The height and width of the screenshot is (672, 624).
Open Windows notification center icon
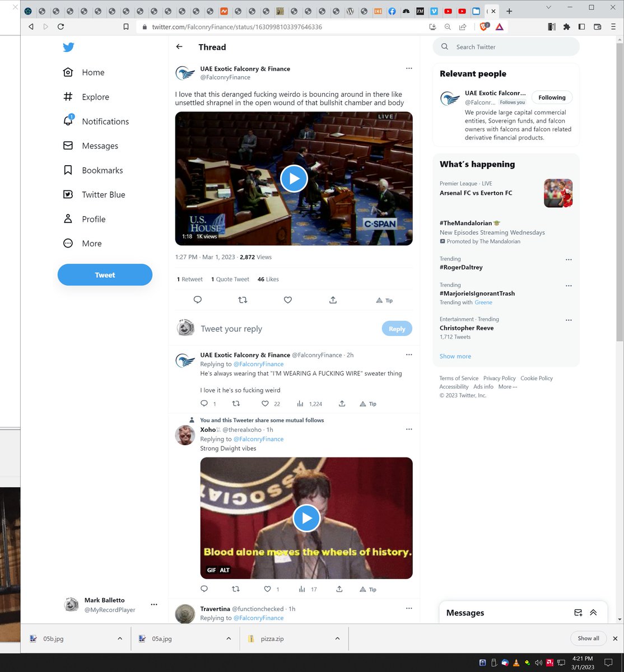[x=608, y=663]
